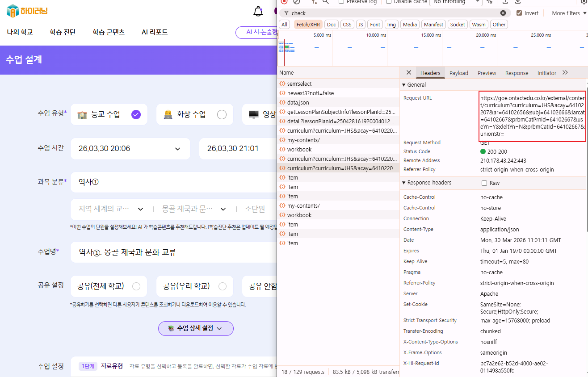The width and height of the screenshot is (588, 377).
Task: Open the 학습 콘텐츠 menu
Action: tap(109, 32)
